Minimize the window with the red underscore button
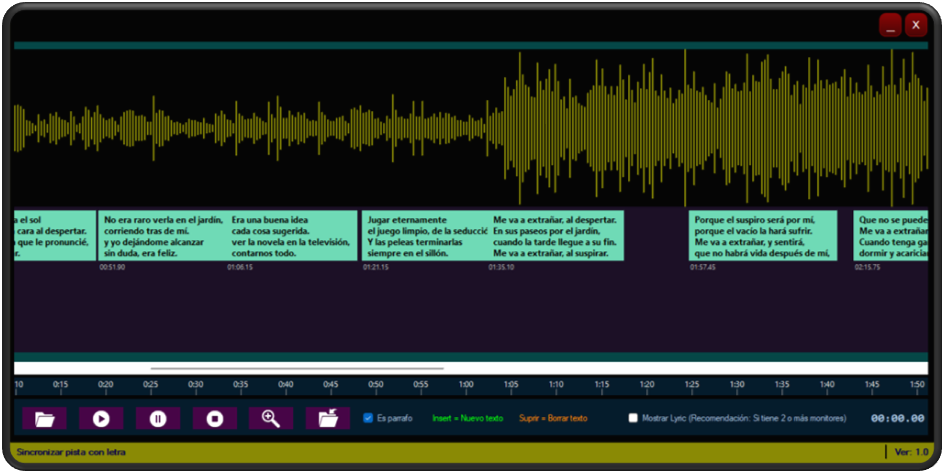This screenshot has height=473, width=944. click(x=890, y=26)
